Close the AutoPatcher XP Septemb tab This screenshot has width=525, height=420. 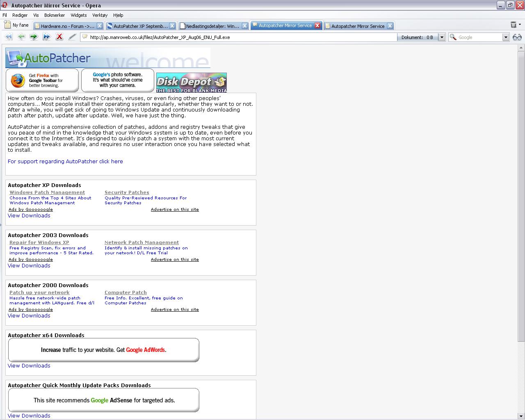pos(172,26)
